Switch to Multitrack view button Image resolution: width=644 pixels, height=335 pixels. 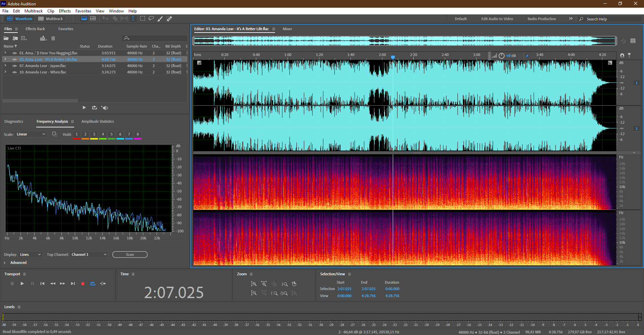coord(51,19)
